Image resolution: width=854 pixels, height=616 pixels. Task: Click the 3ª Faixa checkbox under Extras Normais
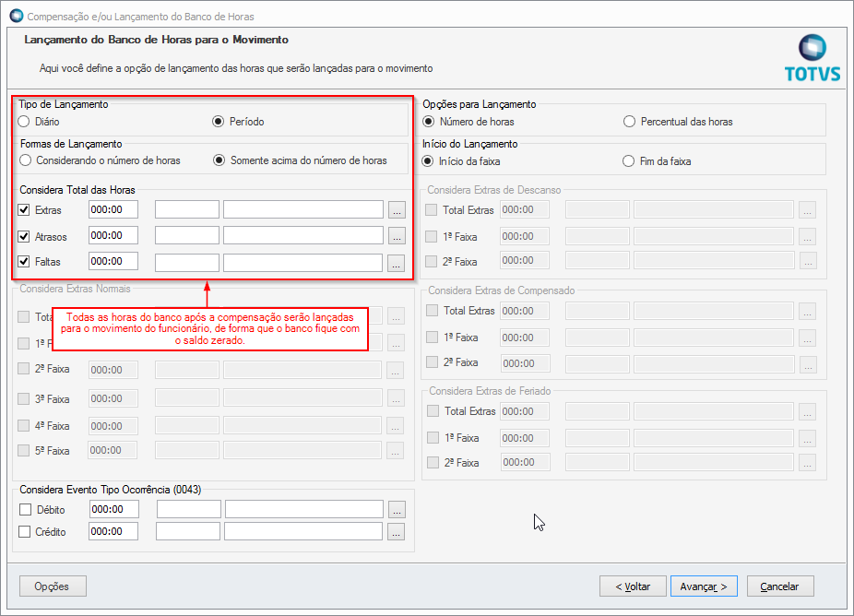click(x=23, y=398)
